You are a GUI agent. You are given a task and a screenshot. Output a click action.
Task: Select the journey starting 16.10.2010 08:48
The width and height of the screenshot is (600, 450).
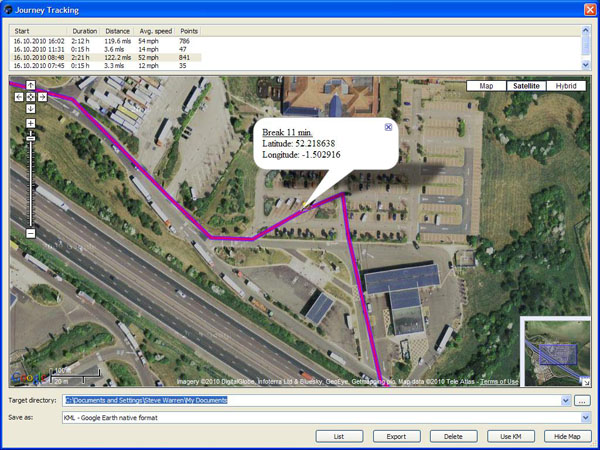pyautogui.click(x=106, y=57)
